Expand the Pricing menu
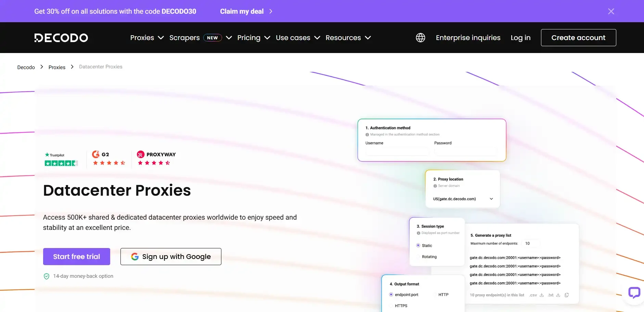The height and width of the screenshot is (312, 644). point(254,38)
